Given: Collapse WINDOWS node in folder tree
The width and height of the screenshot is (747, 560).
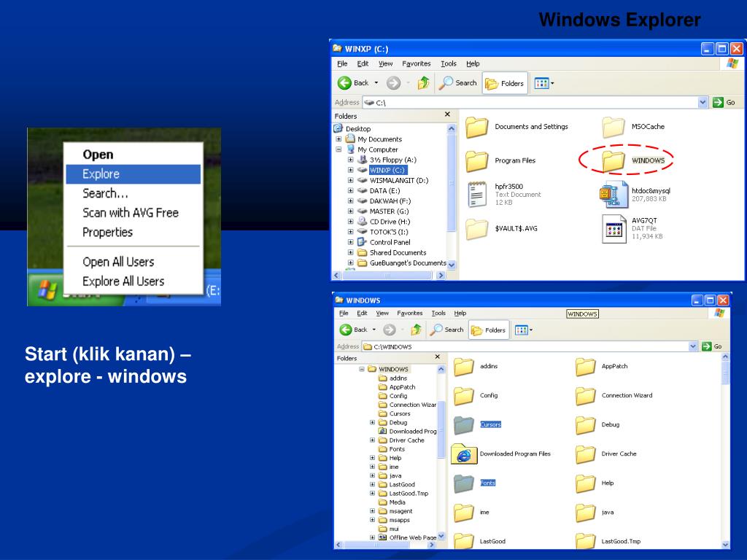Looking at the screenshot, I should click(362, 369).
